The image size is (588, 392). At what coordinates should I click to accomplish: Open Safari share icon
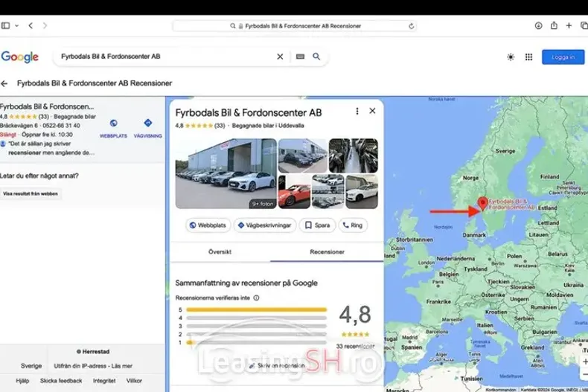553,25
